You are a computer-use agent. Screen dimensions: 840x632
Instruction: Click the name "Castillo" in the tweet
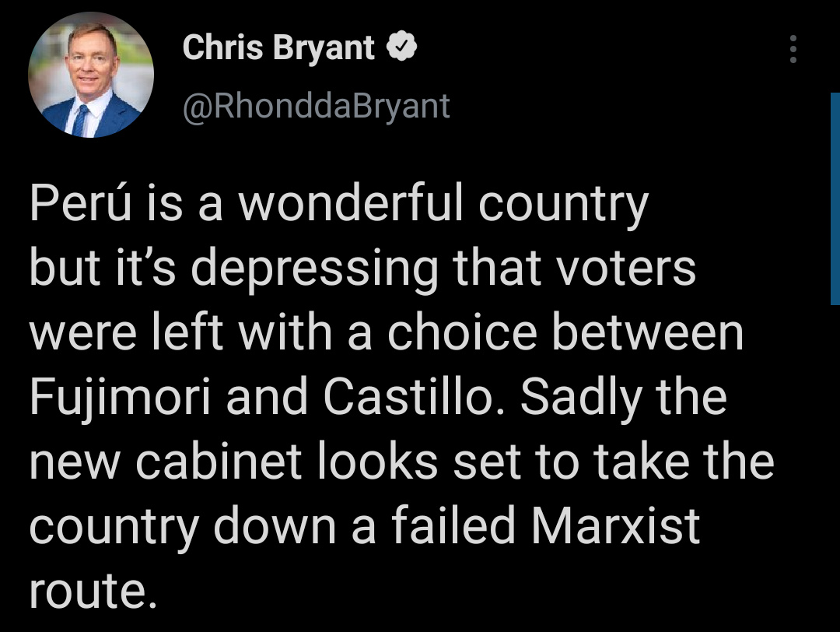[412, 397]
